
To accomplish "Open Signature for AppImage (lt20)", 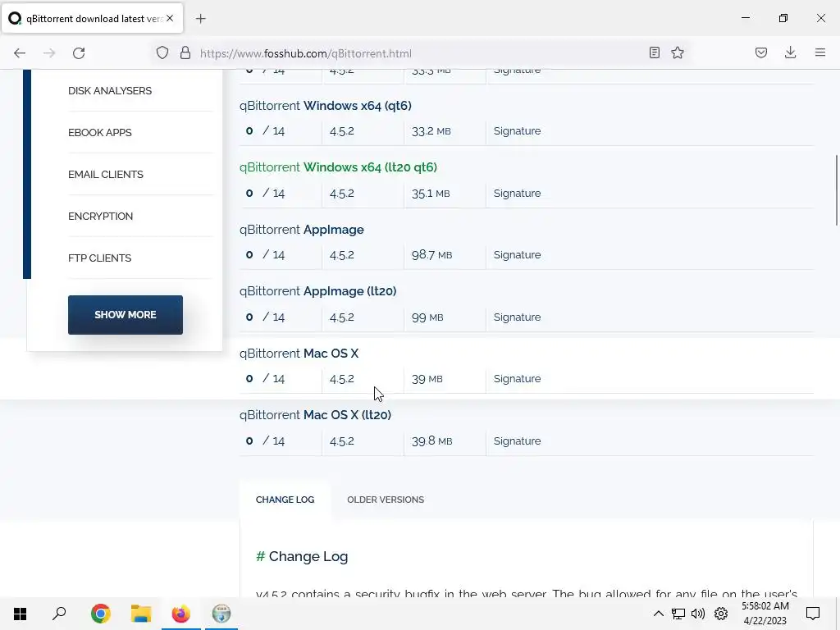I will [x=517, y=317].
